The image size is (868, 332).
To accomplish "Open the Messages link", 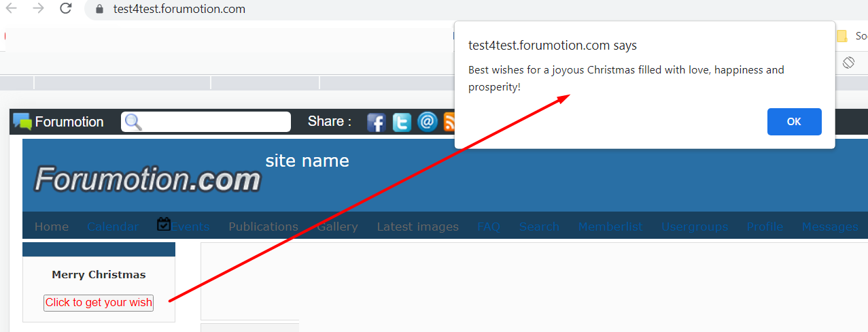I will [x=830, y=227].
